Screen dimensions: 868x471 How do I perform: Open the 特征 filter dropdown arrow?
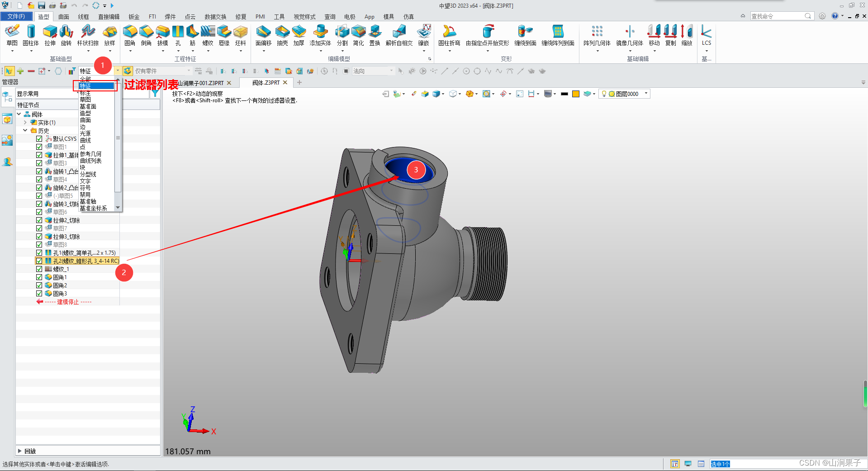(x=118, y=71)
